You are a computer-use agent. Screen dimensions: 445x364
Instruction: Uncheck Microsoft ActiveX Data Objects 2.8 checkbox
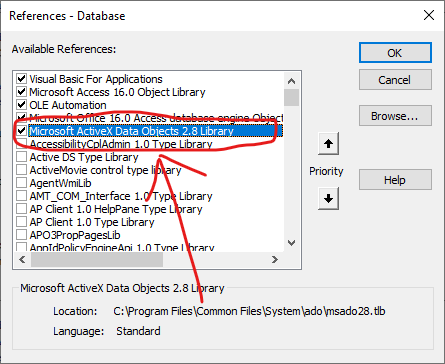pyautogui.click(x=21, y=131)
